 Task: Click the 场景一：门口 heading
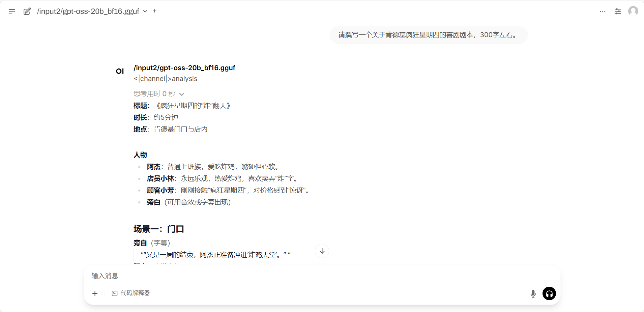[158, 229]
